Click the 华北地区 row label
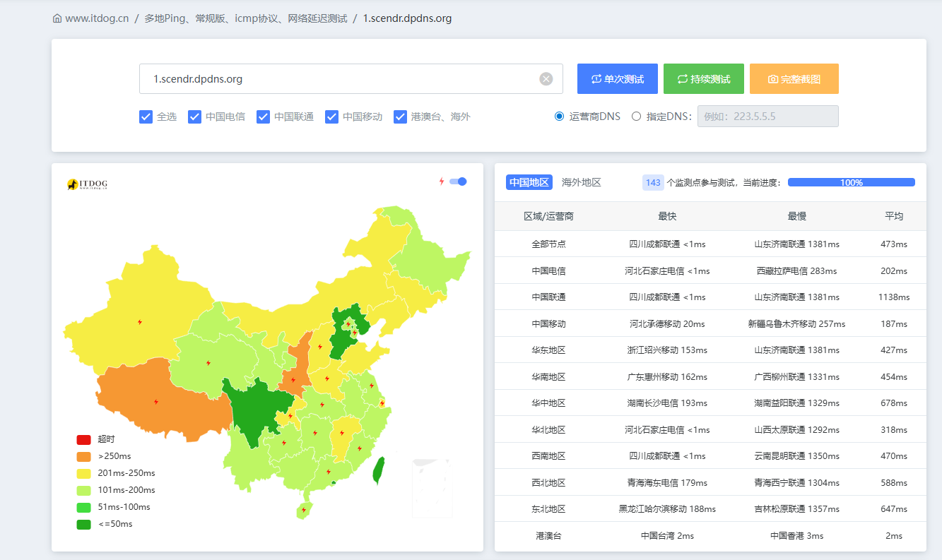 click(x=548, y=429)
